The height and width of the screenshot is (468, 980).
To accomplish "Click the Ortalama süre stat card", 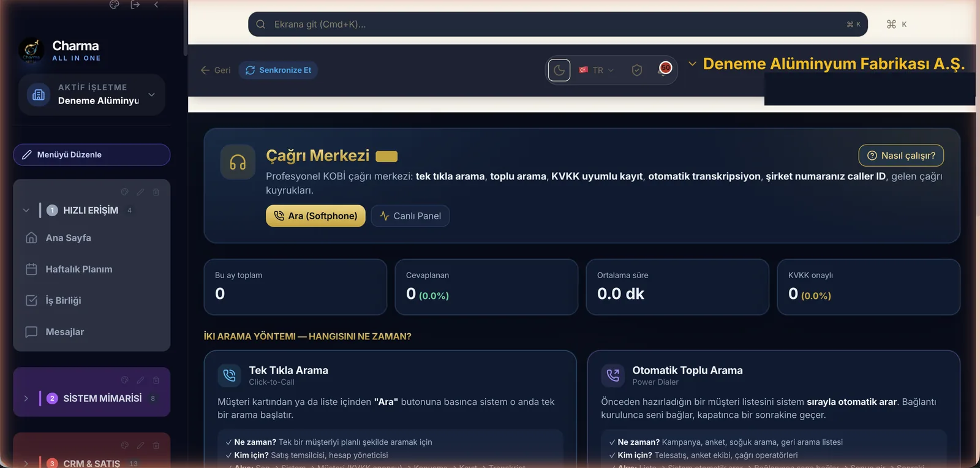I will (677, 287).
